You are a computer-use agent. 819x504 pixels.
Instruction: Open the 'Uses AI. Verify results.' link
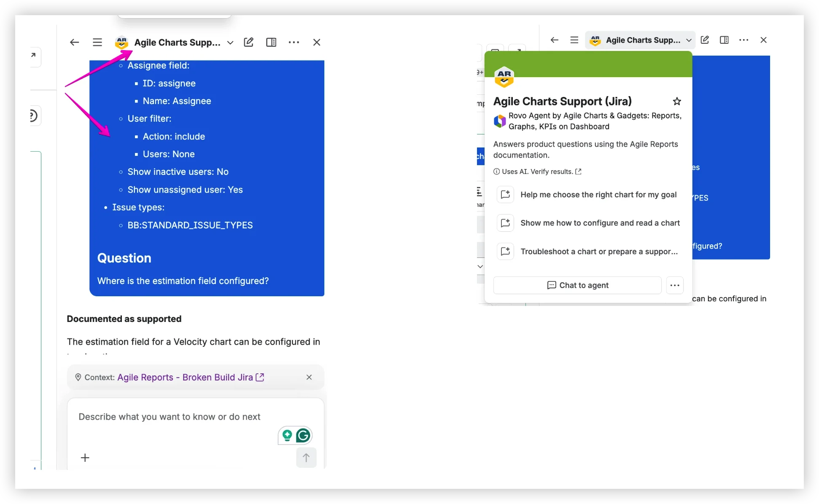[x=538, y=172]
